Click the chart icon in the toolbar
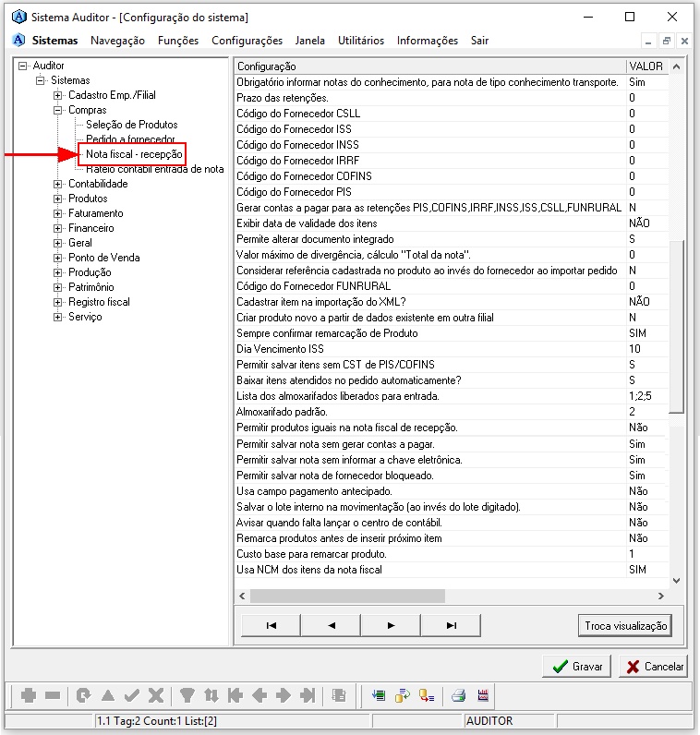Viewport: 700px width, 735px height. [483, 695]
